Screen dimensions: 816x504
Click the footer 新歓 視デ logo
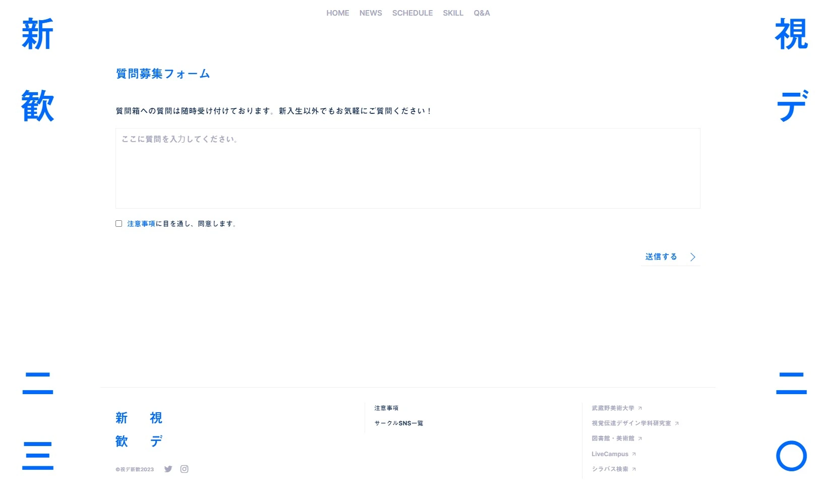[139, 429]
